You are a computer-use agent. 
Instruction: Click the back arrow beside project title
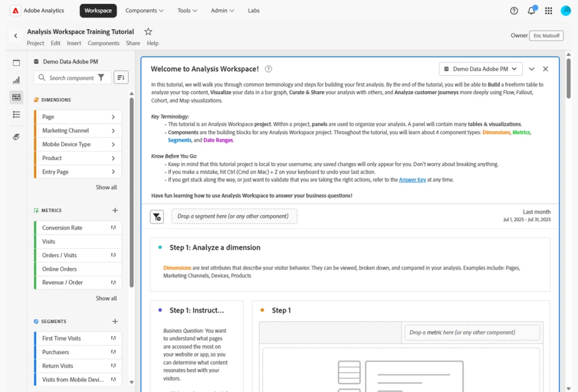[x=15, y=36]
